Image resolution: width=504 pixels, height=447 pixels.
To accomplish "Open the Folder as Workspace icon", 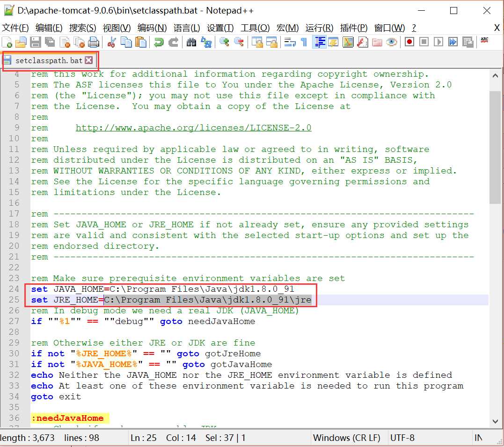I will pyautogui.click(x=377, y=42).
